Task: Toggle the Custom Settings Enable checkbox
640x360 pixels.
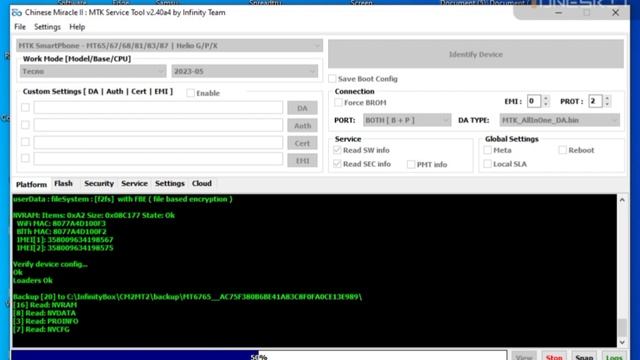Action: [191, 93]
